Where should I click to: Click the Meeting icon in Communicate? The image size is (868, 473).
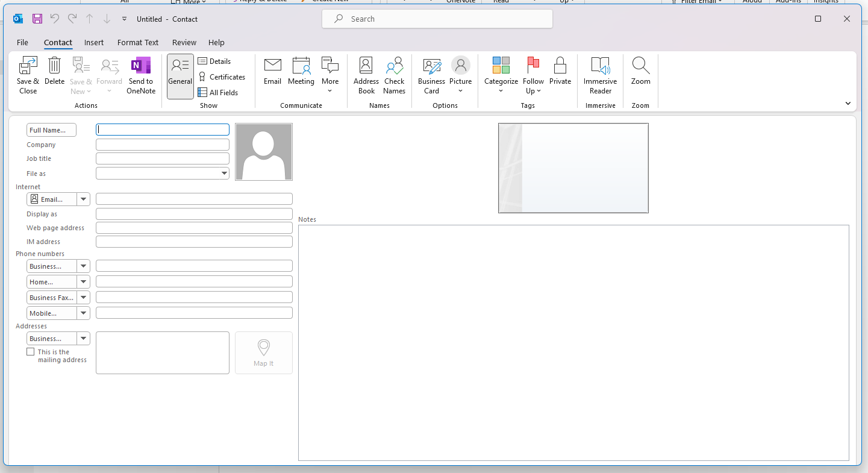pos(301,66)
